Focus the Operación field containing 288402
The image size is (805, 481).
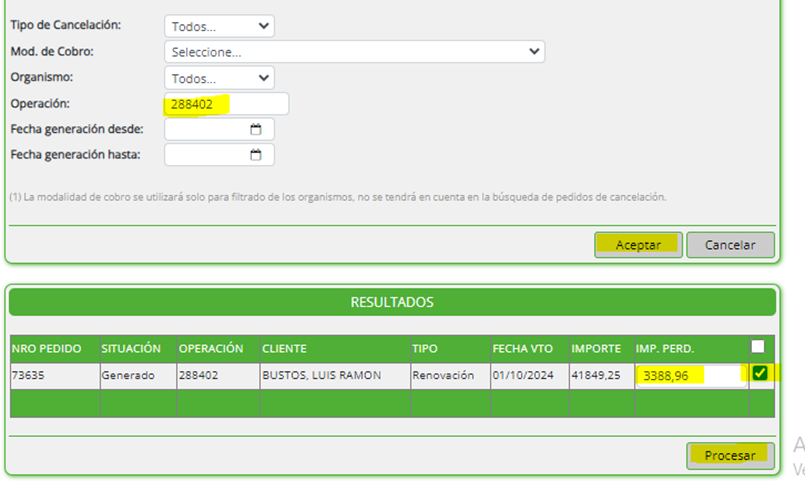coord(226,104)
